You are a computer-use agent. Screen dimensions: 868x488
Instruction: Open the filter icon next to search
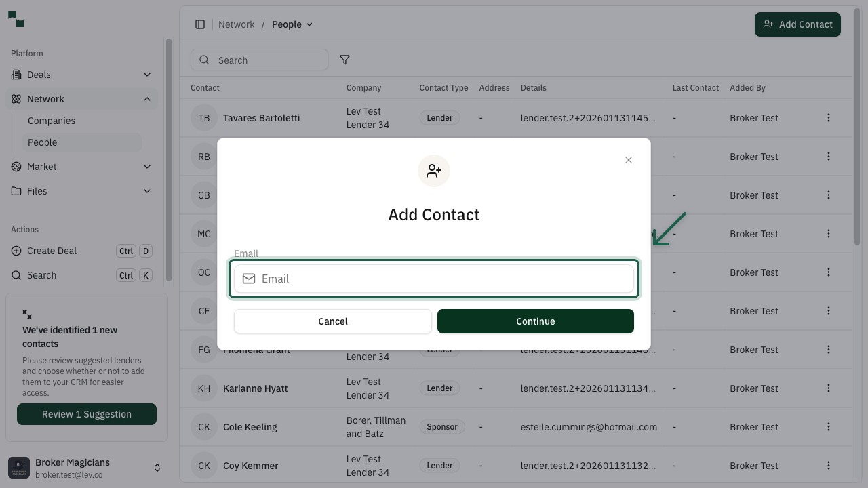point(344,60)
